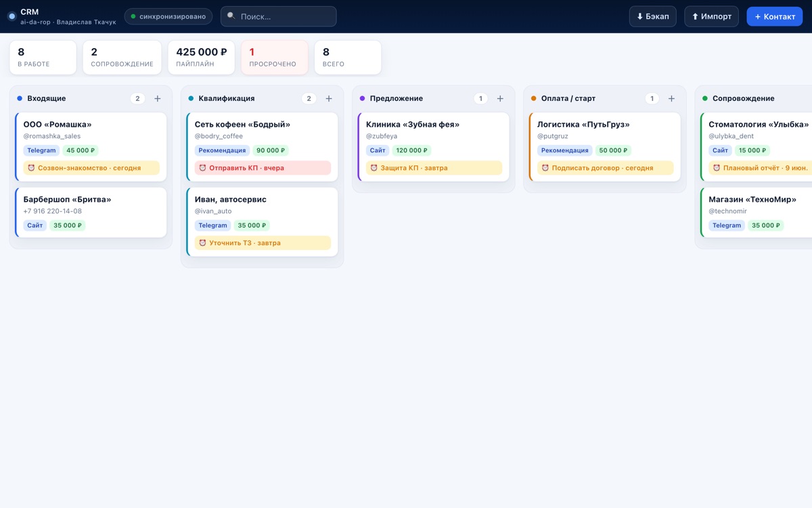Click the Импорт button
812x508 pixels.
(x=711, y=16)
